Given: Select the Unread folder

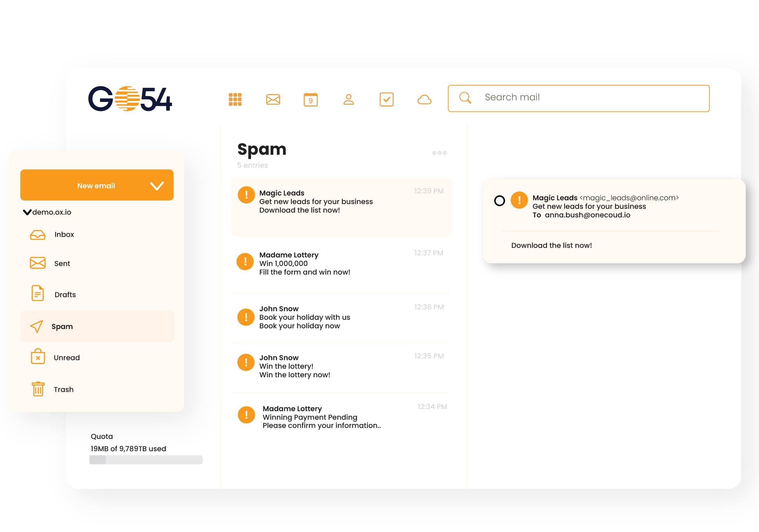Looking at the screenshot, I should click(66, 357).
